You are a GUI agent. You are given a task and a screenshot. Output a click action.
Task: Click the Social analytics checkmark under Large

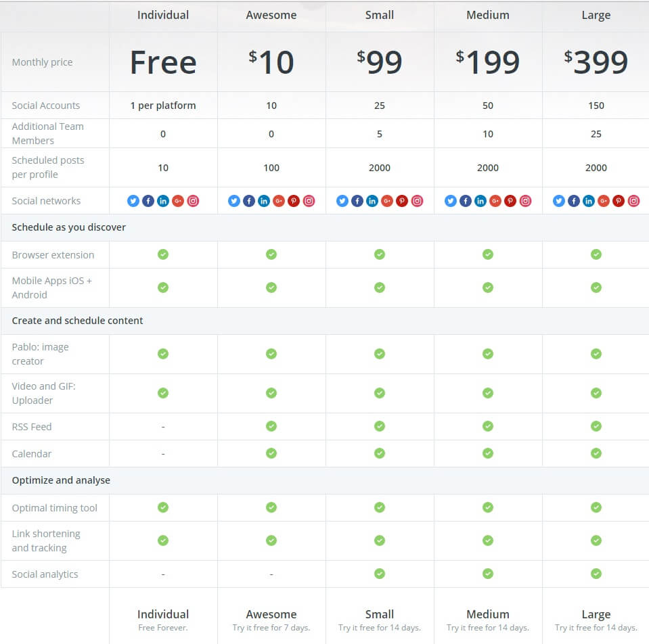point(596,574)
